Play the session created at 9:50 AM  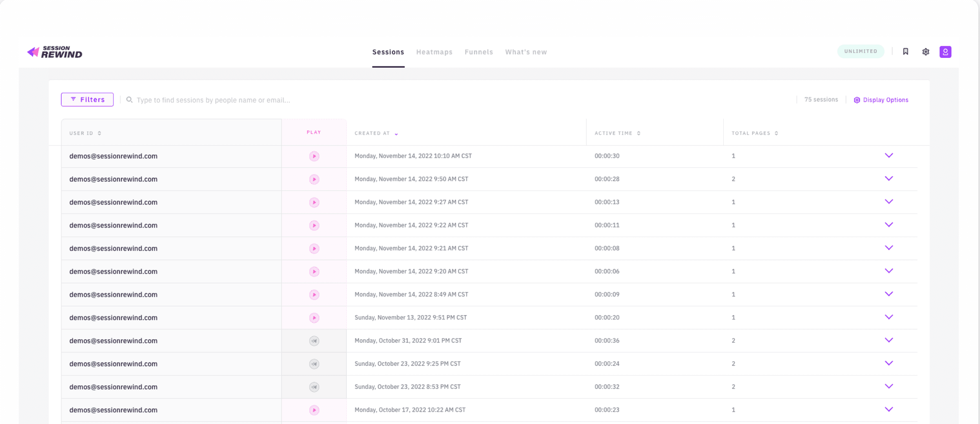(314, 179)
